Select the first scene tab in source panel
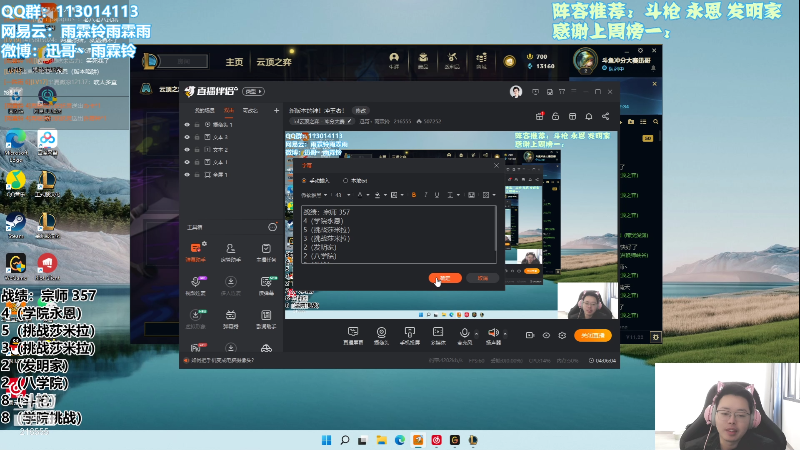This screenshot has height=450, width=800. 205,110
